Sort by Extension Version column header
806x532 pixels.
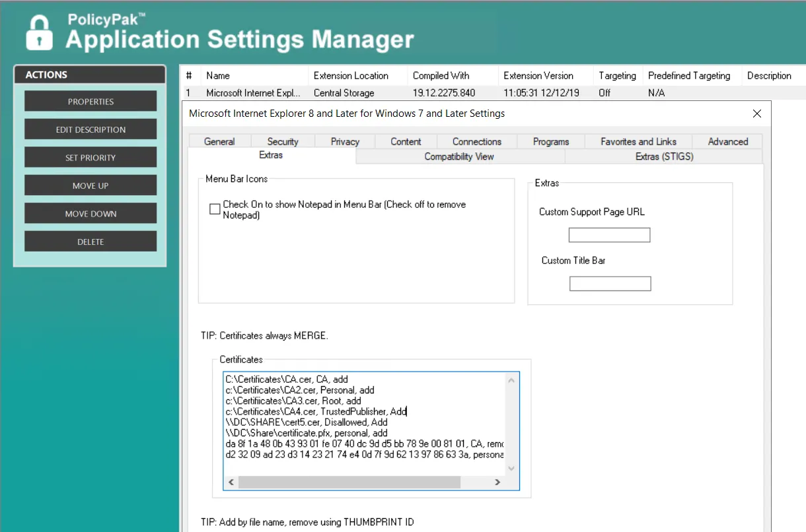point(546,75)
